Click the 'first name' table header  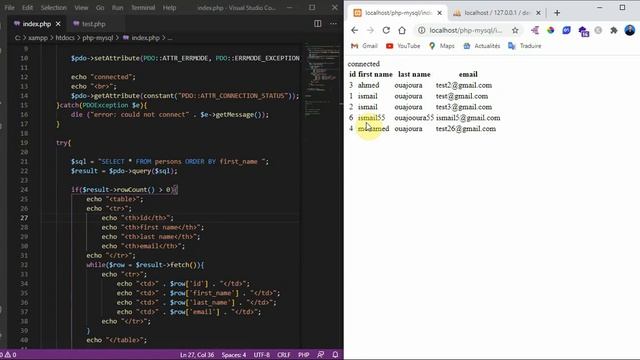coord(375,74)
